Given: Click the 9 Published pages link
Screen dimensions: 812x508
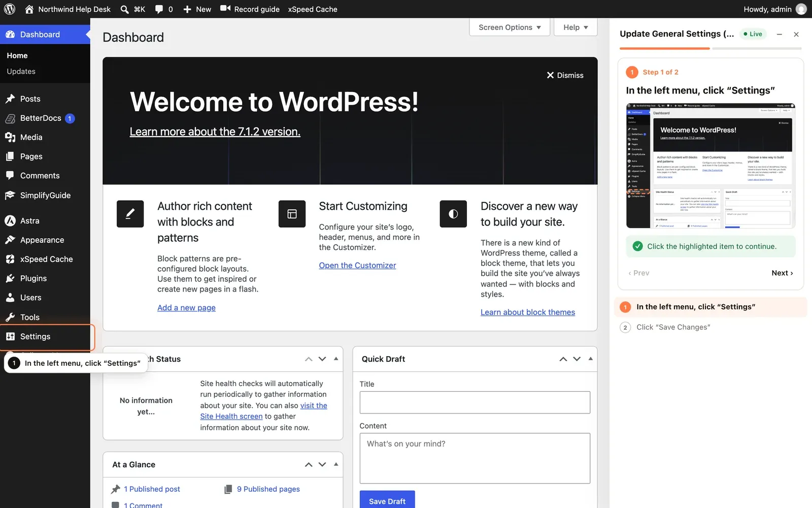Looking at the screenshot, I should pos(268,489).
